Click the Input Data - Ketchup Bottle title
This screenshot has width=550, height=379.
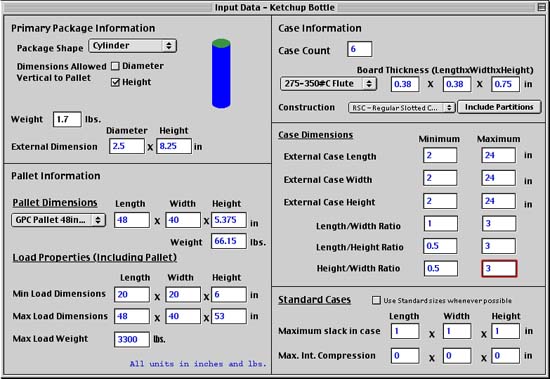click(275, 7)
